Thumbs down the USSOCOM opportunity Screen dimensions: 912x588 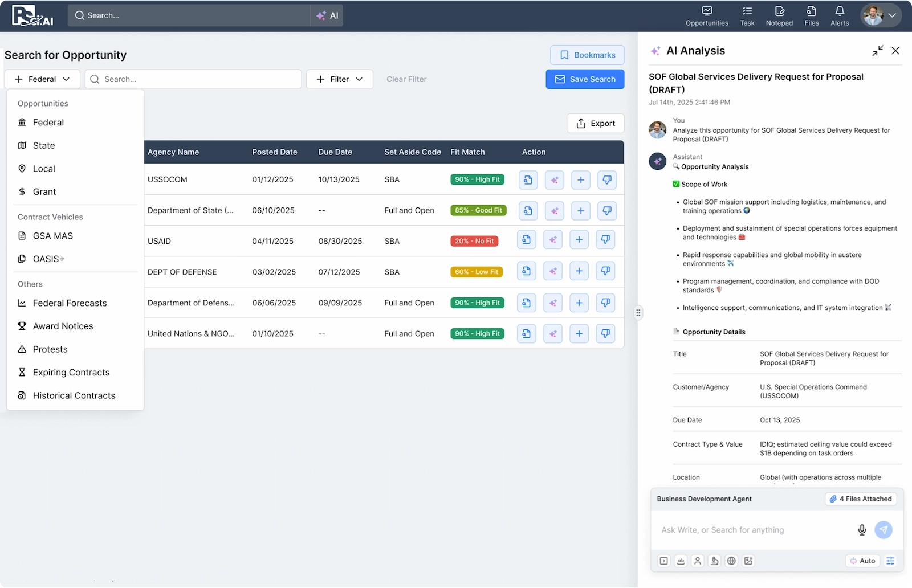click(607, 180)
